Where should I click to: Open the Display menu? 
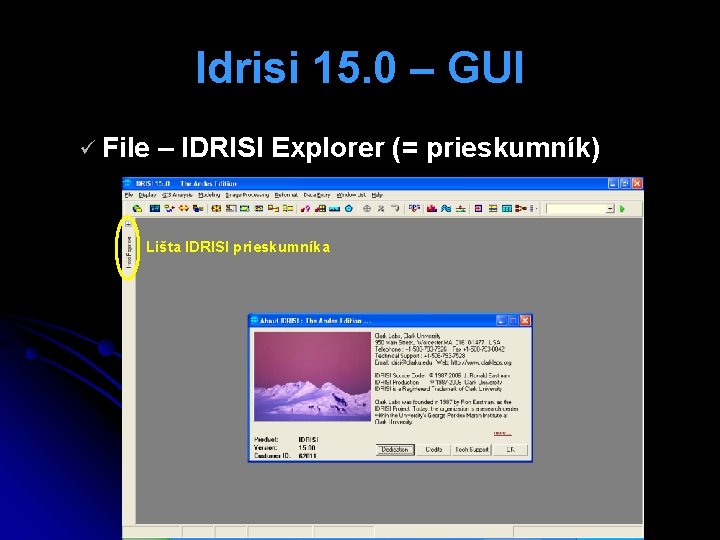tap(147, 195)
